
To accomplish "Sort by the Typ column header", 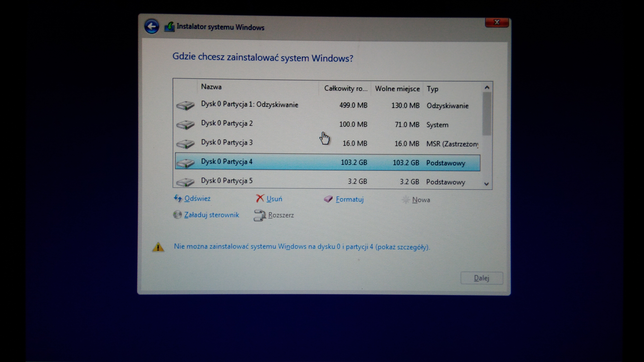I will [432, 89].
